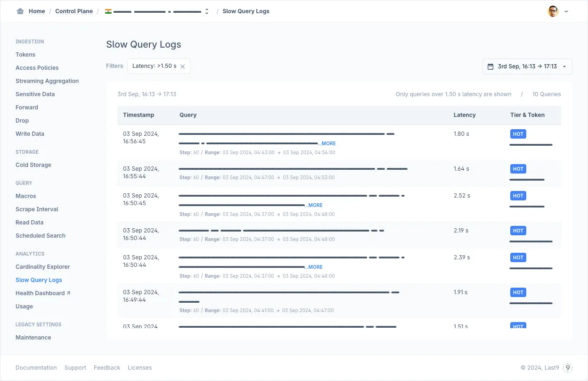The image size is (588, 381).
Task: Go to Streaming Aggregation settings
Action: tap(47, 81)
